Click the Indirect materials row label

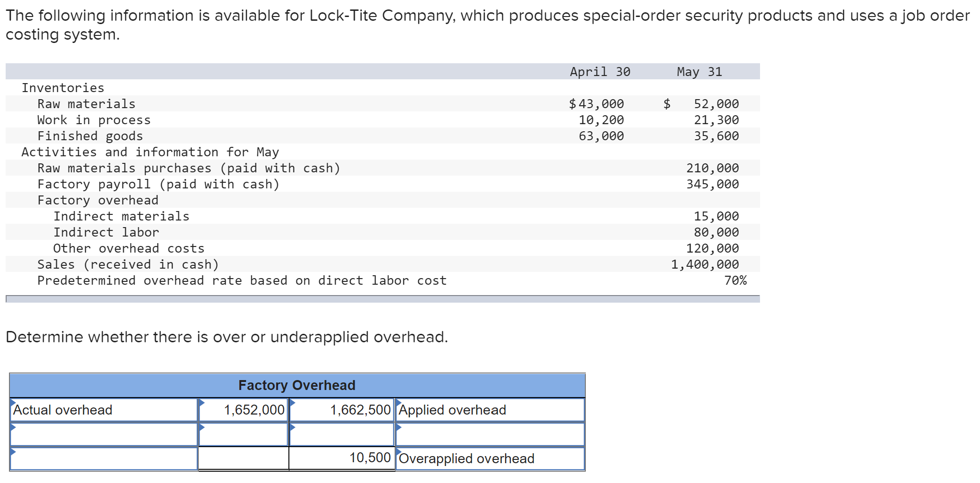(121, 216)
